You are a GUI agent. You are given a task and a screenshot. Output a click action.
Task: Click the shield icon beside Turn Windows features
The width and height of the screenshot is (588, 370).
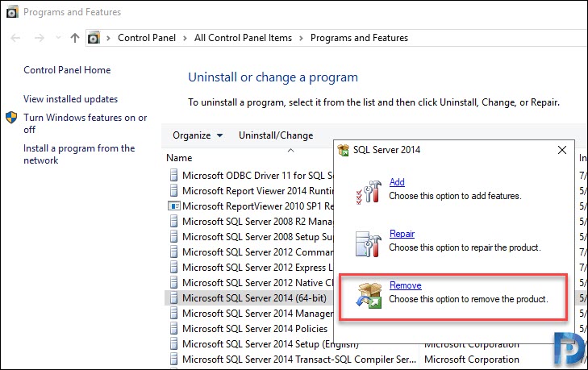click(x=11, y=118)
